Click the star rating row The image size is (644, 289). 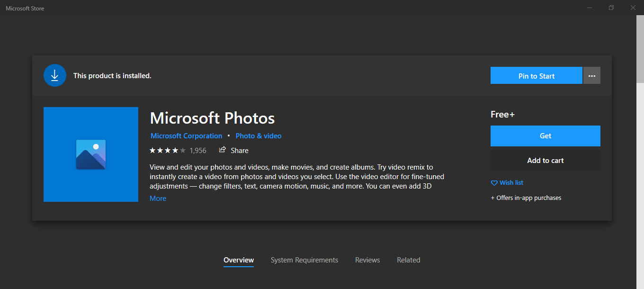pos(168,150)
